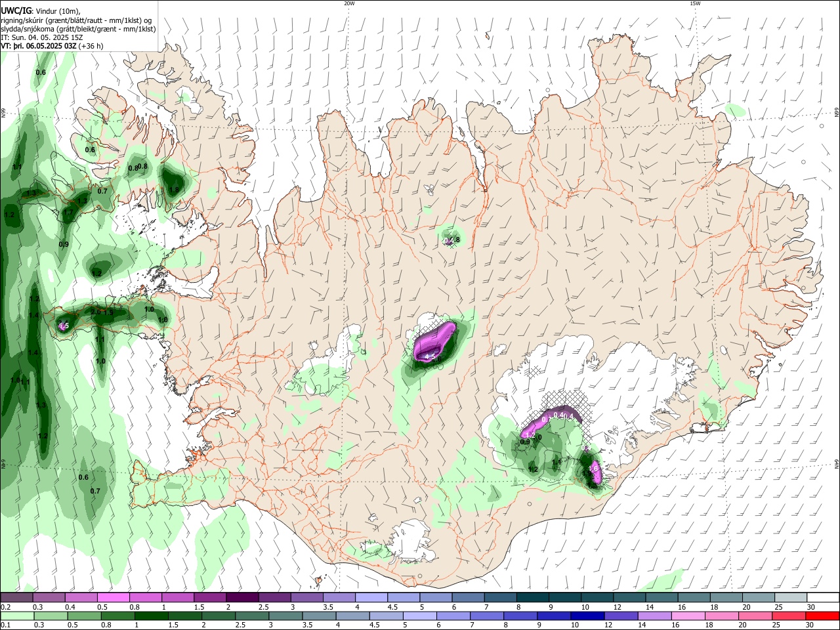Click the lower-scale blue swatch between 8 and 9
This screenshot has height=630, width=840.
coord(520,616)
